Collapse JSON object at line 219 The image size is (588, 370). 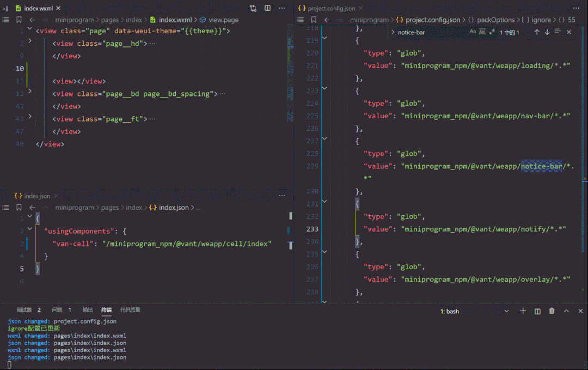[x=324, y=38]
